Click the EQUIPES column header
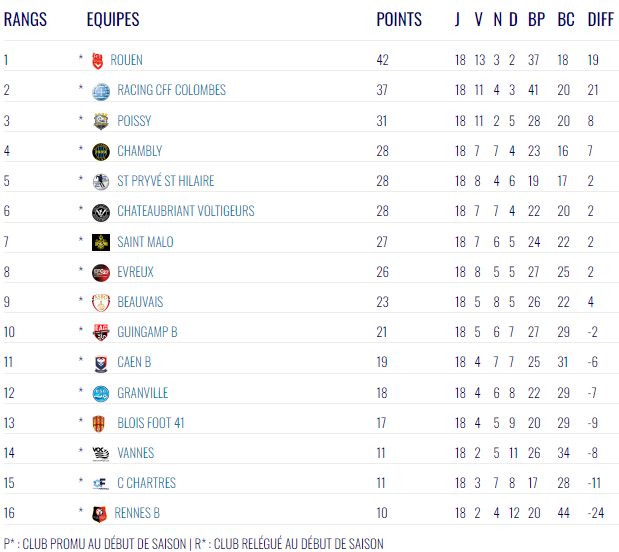 113,20
